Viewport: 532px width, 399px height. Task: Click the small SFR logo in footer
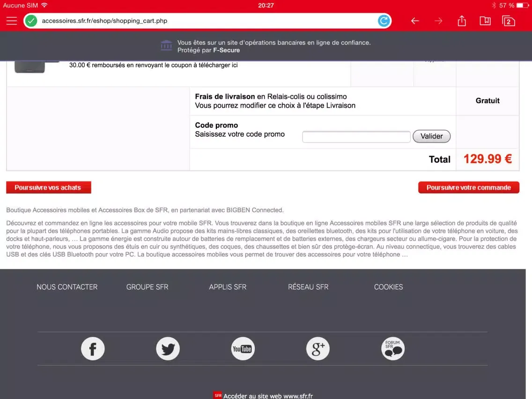tap(217, 395)
